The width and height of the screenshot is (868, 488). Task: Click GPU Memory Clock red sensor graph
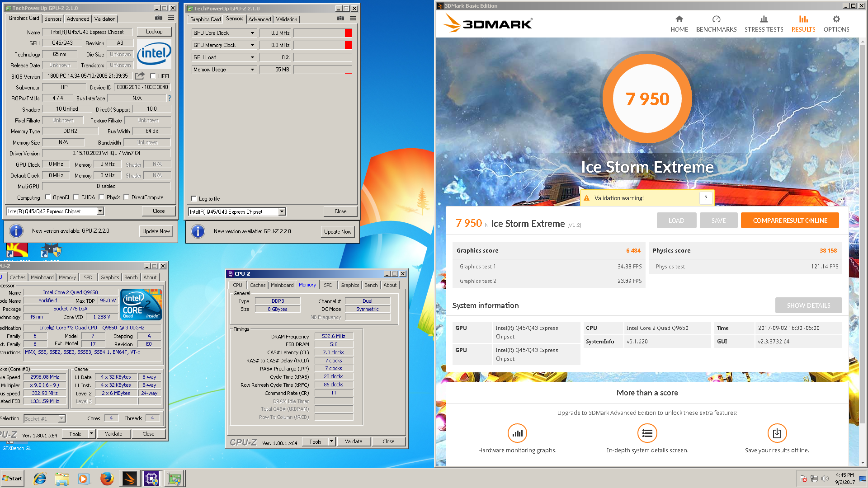pyautogui.click(x=322, y=45)
